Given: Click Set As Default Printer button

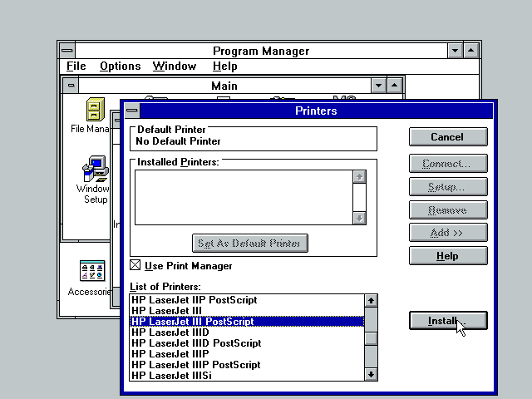Looking at the screenshot, I should 250,243.
